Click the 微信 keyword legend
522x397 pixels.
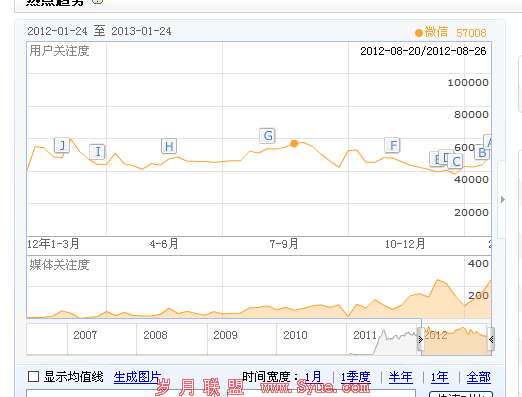pos(436,32)
